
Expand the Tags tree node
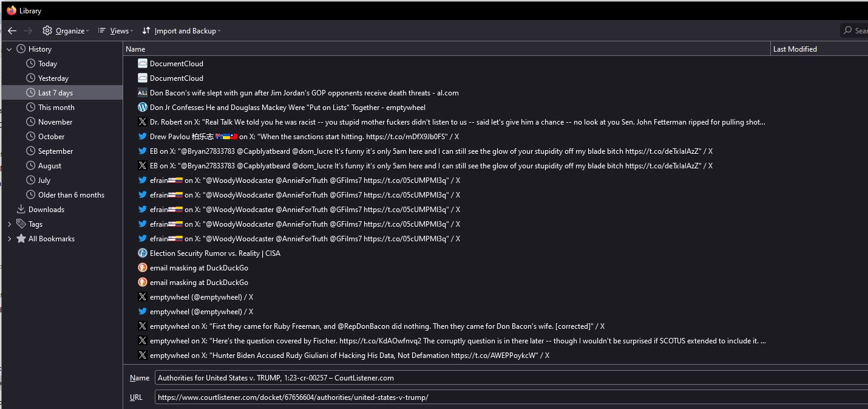pos(9,224)
